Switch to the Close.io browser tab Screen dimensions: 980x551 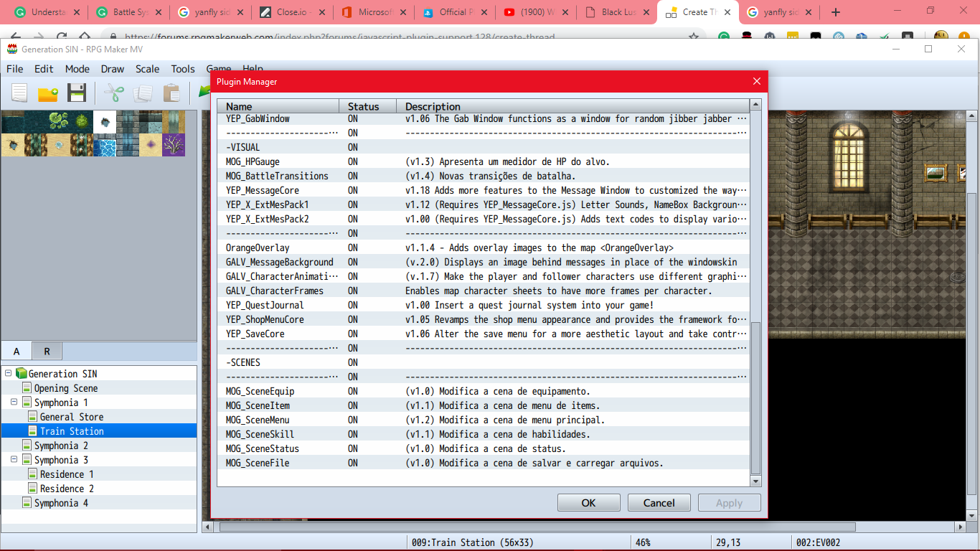coord(292,12)
